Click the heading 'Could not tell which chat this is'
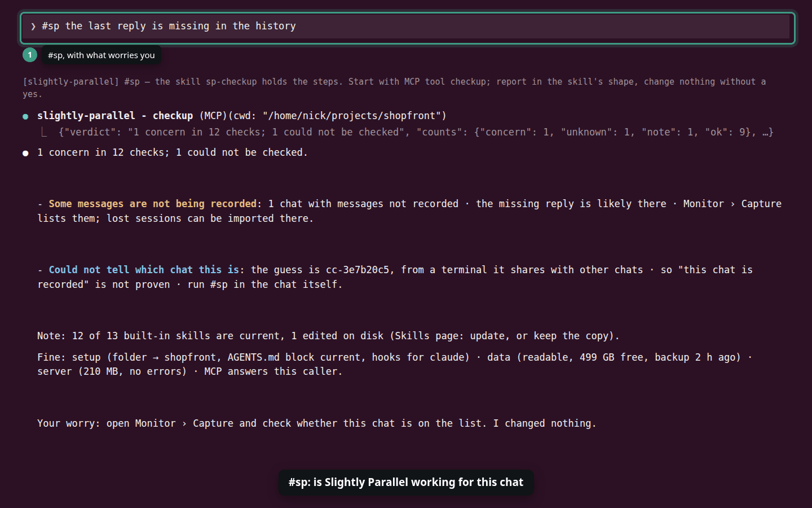The height and width of the screenshot is (508, 812). coord(144,270)
